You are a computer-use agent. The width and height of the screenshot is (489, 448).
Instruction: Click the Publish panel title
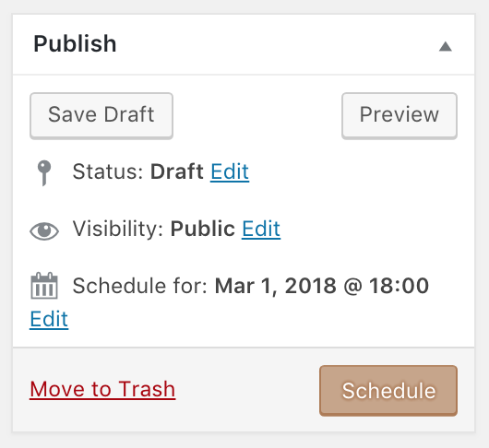75,43
